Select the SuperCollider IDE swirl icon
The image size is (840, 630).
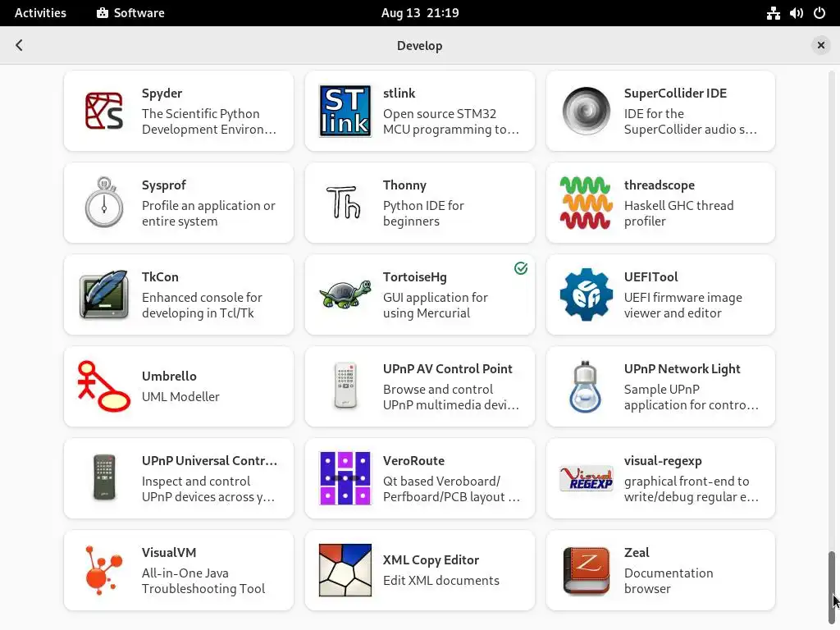tap(587, 111)
